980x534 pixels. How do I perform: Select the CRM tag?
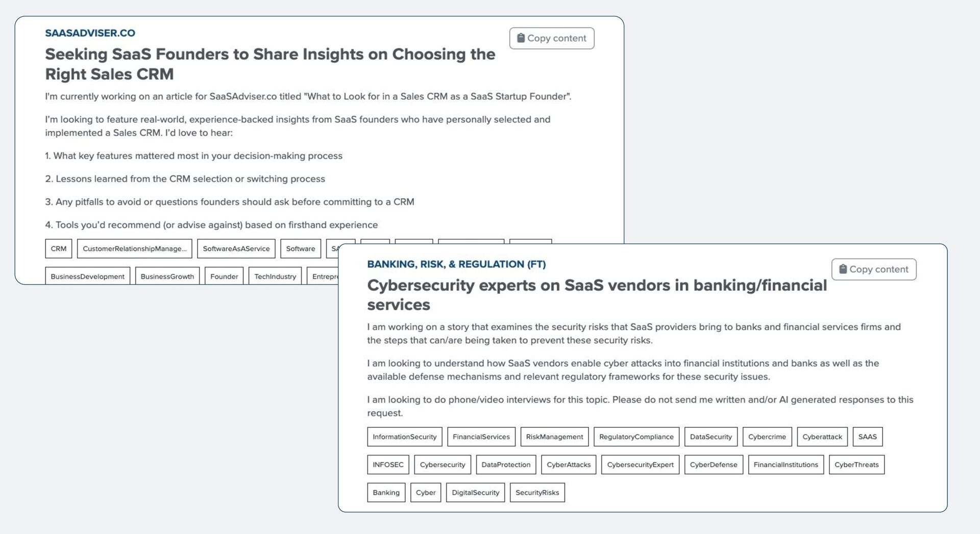pyautogui.click(x=59, y=249)
